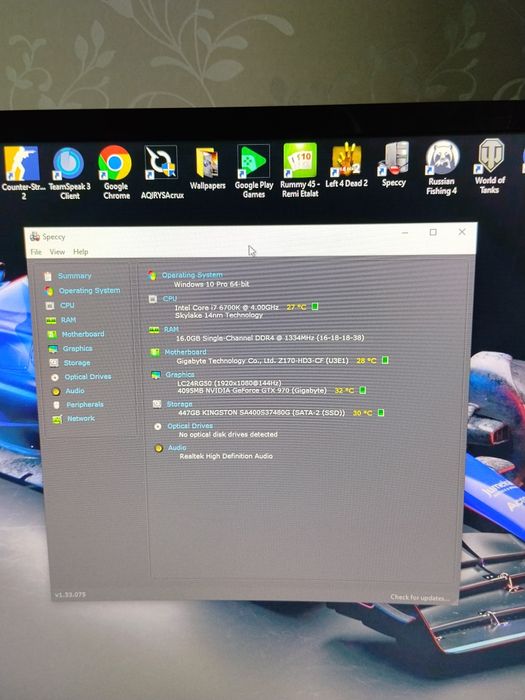
Task: Click the board icon beside Motherboard heading
Action: tap(155, 352)
